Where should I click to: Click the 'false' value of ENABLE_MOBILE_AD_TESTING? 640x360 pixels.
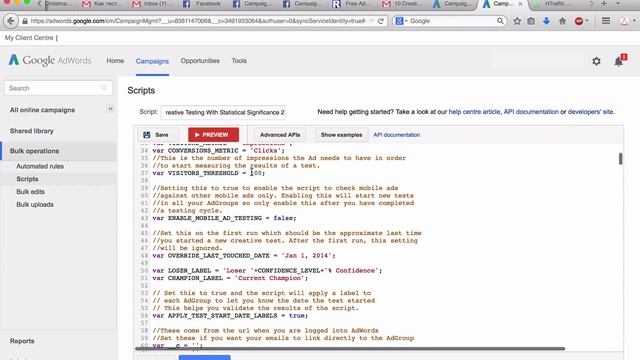283,218
